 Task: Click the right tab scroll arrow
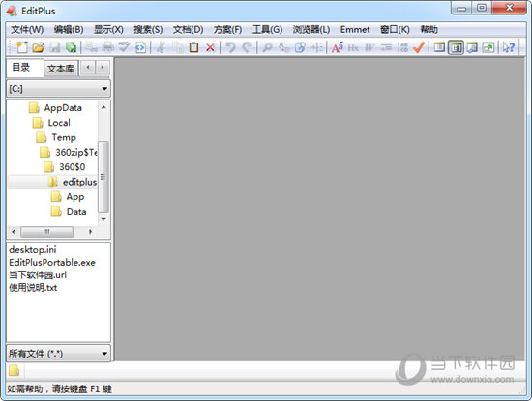(103, 67)
